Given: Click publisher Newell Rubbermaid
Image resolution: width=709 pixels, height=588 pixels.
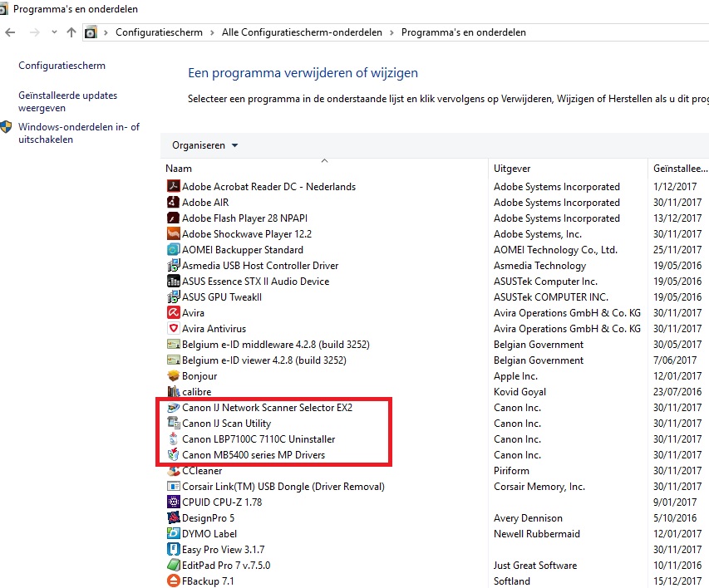Looking at the screenshot, I should coord(537,534).
